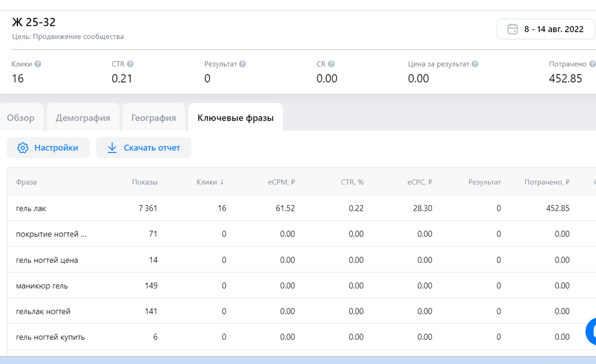
Task: Switch to the География tab
Action: [153, 118]
